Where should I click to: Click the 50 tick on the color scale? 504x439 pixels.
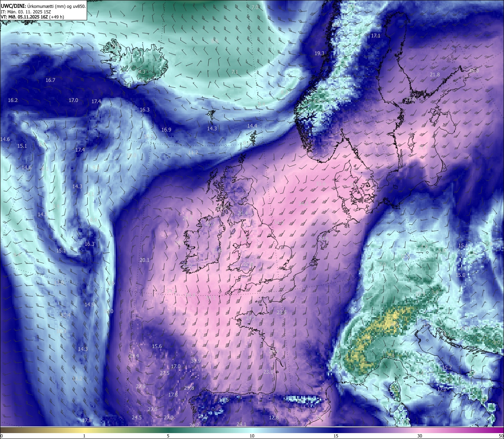pyautogui.click(x=501, y=435)
